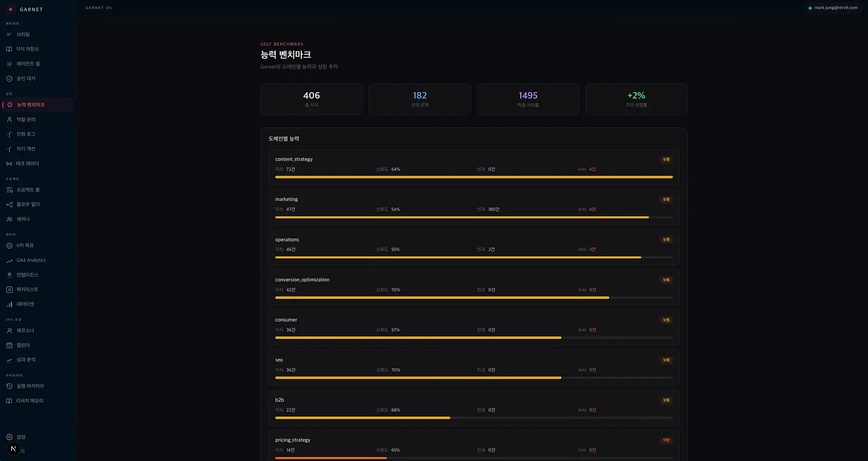Viewport: 868px width, 461px height.
Task: Click the 캘린더 calendar icon
Action: [x=9, y=345]
